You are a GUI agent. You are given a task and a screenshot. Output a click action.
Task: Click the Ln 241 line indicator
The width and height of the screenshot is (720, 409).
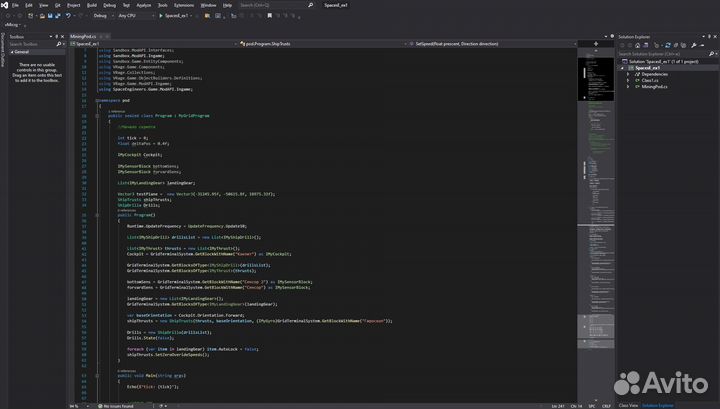pyautogui.click(x=558, y=406)
